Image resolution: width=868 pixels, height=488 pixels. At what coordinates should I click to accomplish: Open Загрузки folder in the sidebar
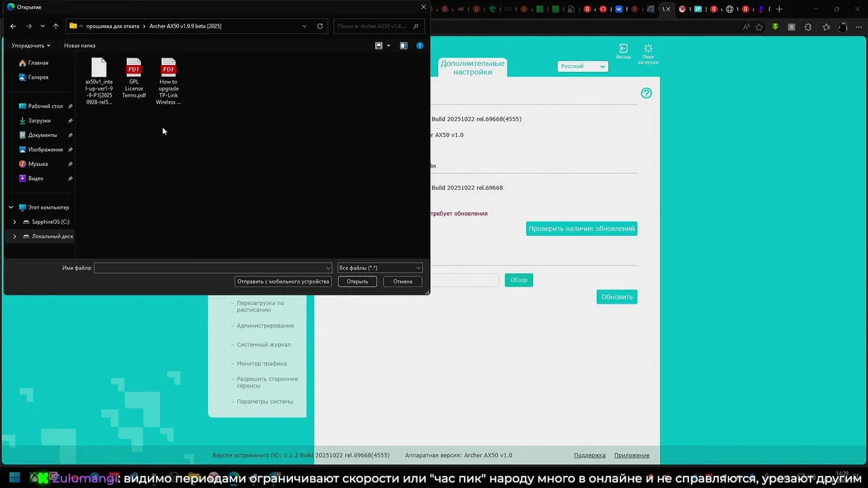[x=39, y=121]
